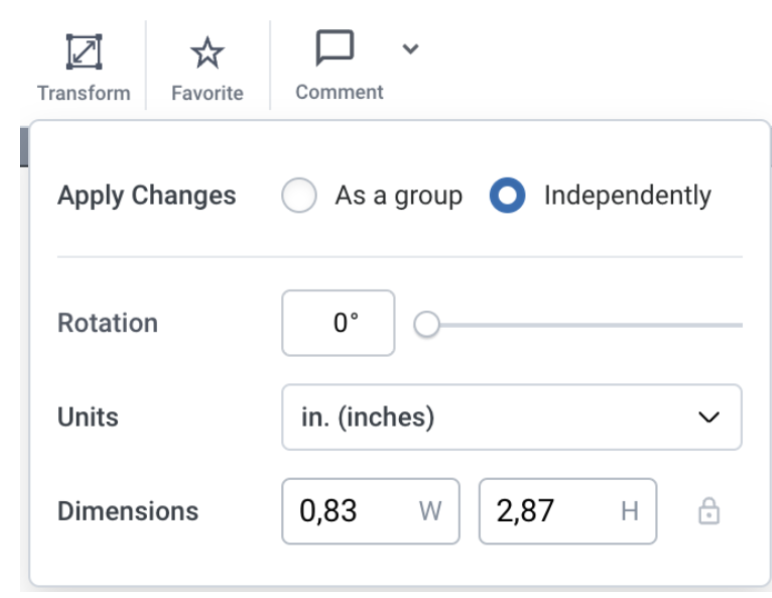The image size is (772, 598).
Task: Click the Transform resize icon
Action: [x=83, y=52]
